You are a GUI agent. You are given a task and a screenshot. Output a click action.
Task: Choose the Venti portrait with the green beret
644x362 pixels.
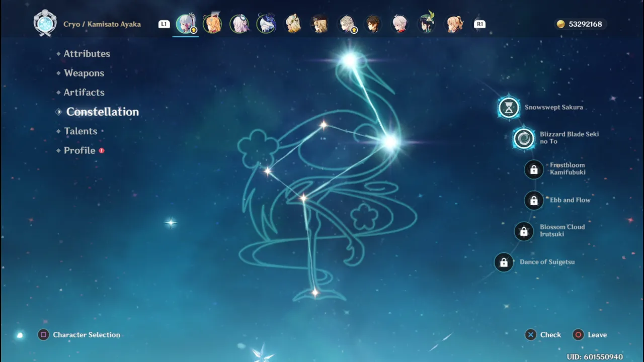click(427, 24)
